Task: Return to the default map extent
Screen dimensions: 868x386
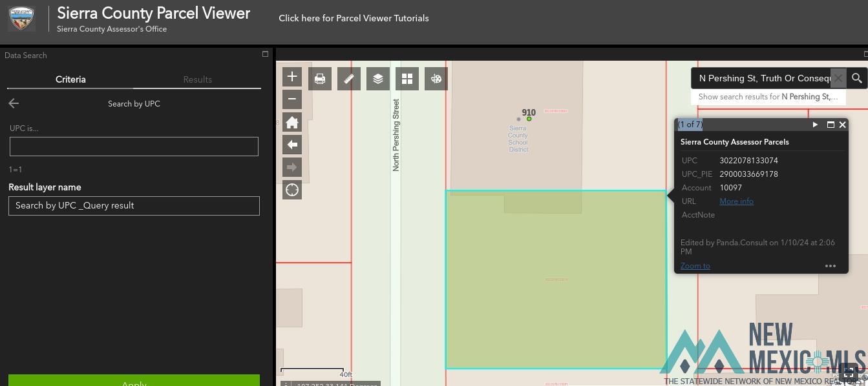Action: pyautogui.click(x=292, y=122)
